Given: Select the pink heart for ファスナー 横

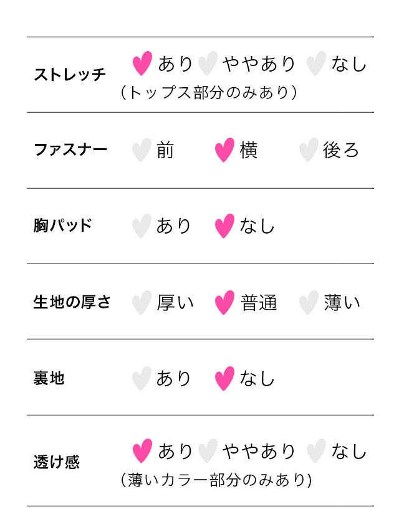Looking at the screenshot, I should tap(225, 150).
